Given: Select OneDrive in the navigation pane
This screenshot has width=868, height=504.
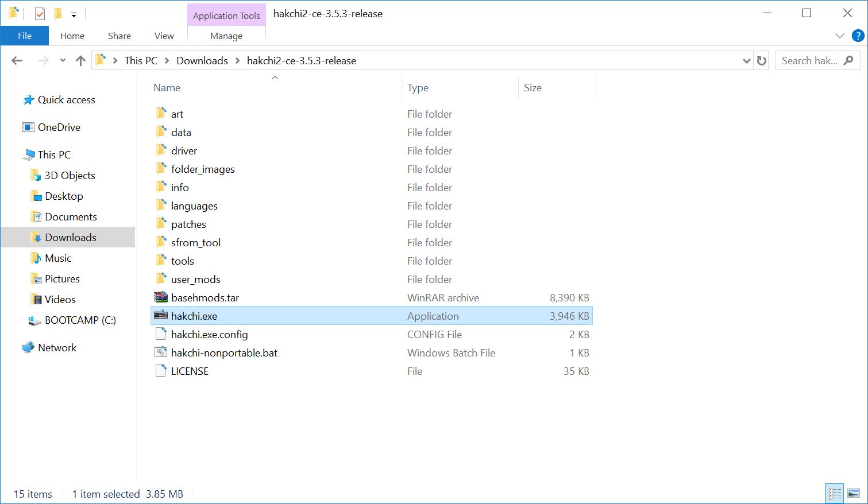Looking at the screenshot, I should [59, 127].
